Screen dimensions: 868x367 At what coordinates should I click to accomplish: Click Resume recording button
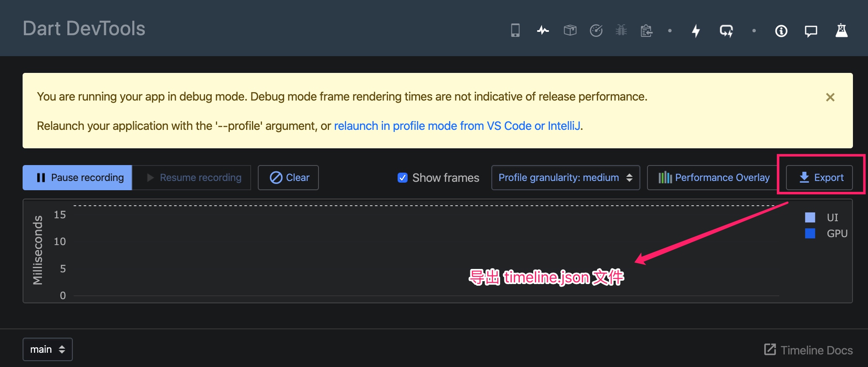(x=192, y=178)
